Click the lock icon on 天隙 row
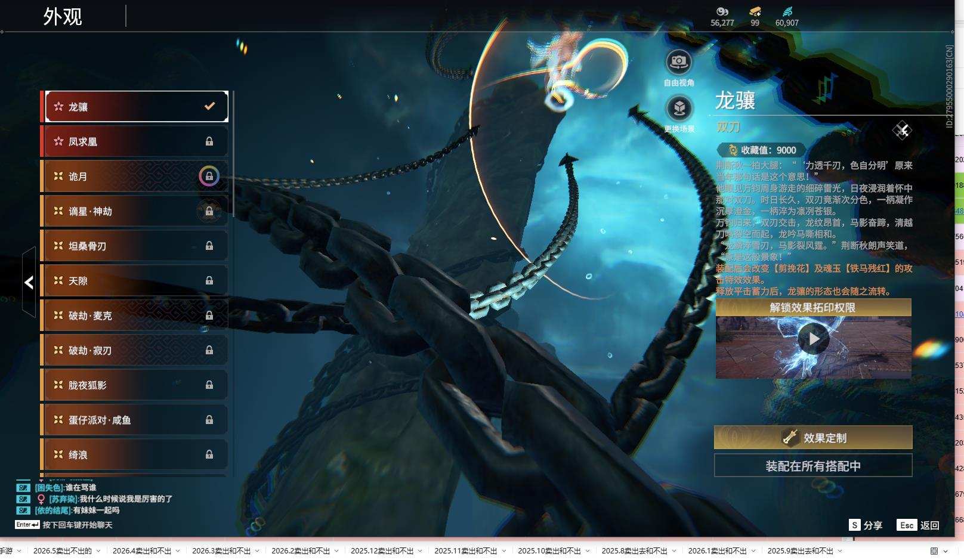This screenshot has height=560, width=964. (209, 280)
